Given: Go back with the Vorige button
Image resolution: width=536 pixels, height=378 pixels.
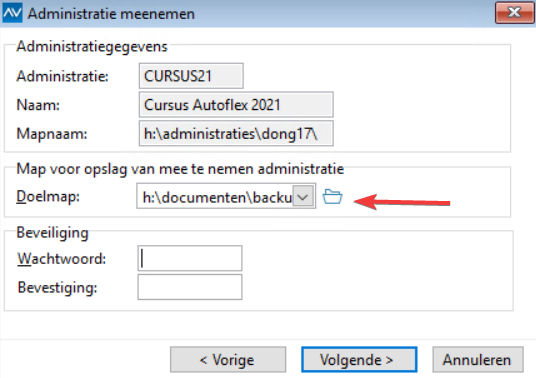Looking at the screenshot, I should tap(228, 360).
